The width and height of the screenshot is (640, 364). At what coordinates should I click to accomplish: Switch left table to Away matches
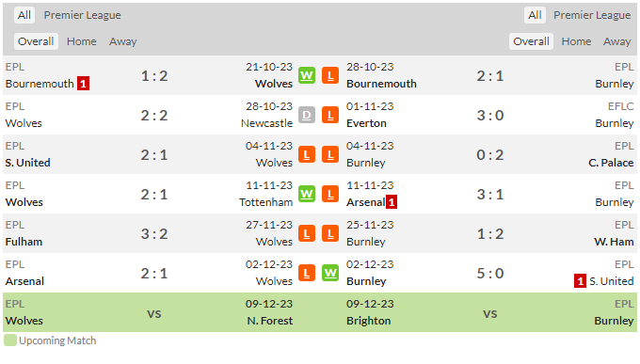pos(123,41)
